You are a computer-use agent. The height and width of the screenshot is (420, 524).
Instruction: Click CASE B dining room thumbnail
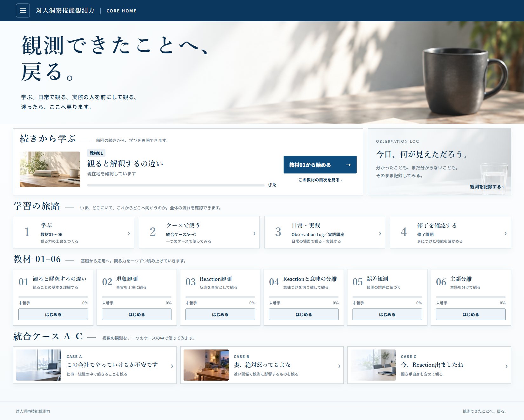206,365
